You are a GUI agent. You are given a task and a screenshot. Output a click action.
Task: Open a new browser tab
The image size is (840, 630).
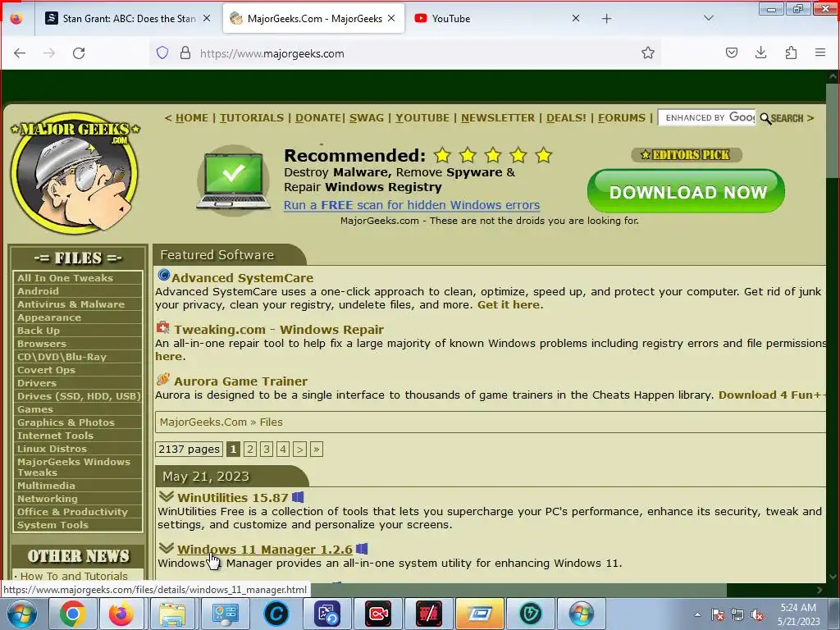pyautogui.click(x=606, y=19)
